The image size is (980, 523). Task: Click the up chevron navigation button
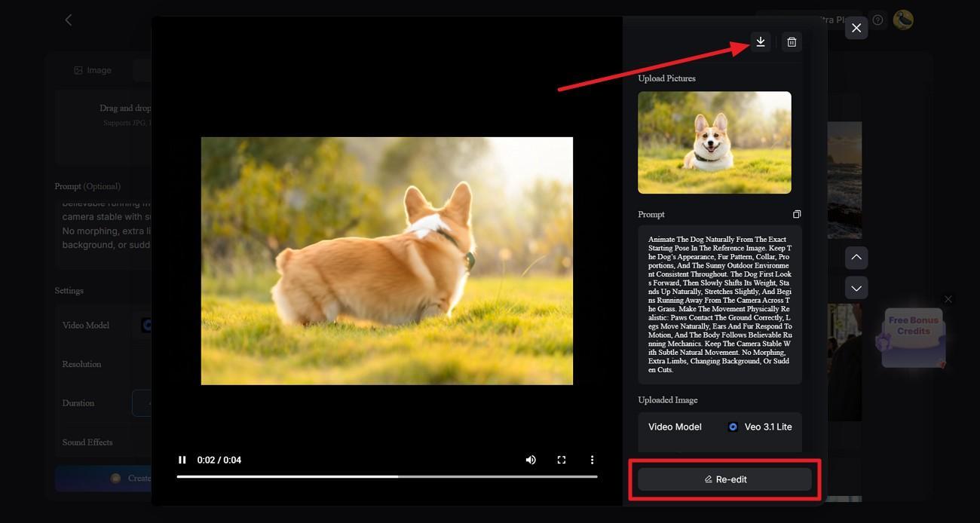click(856, 258)
